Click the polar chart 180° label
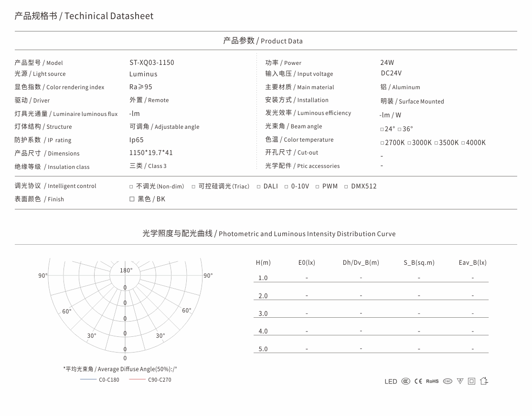The image size is (532, 416). pos(126,270)
